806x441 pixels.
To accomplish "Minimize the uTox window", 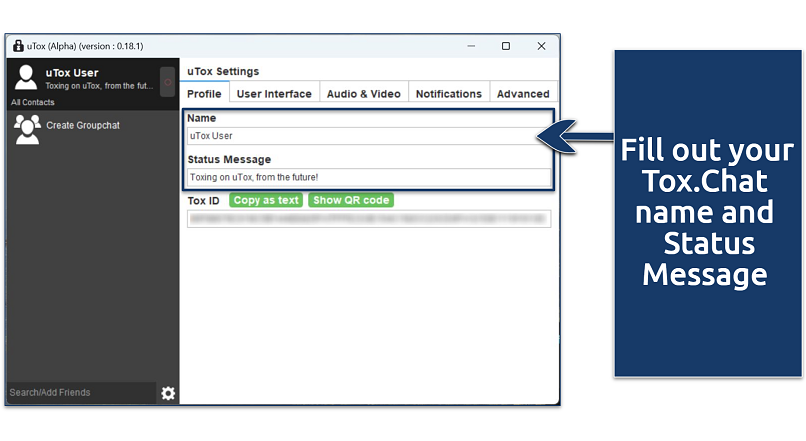I will click(x=471, y=46).
